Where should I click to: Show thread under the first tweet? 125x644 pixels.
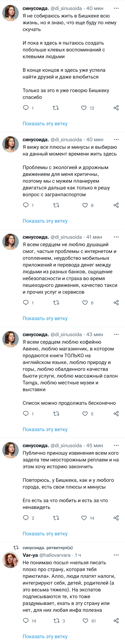(45, 124)
